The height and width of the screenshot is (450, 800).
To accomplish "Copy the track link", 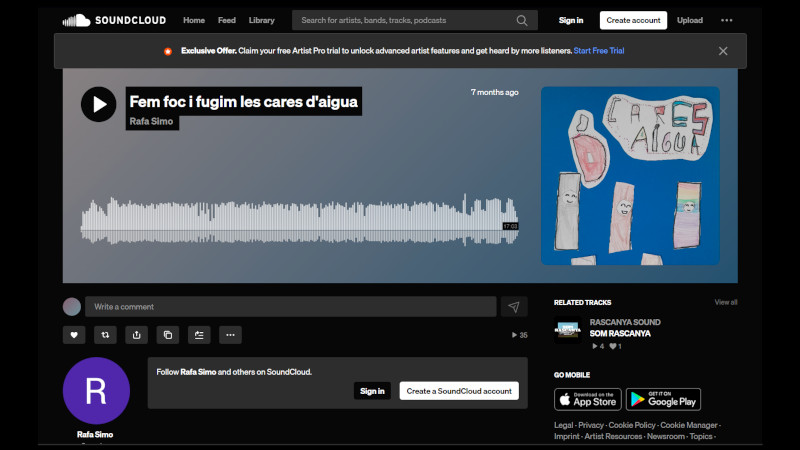I will [x=168, y=335].
